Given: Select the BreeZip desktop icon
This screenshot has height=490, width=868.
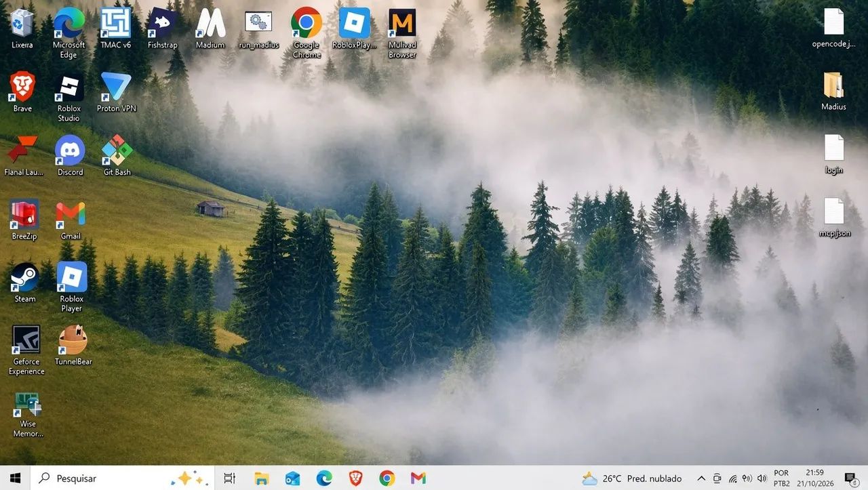Looking at the screenshot, I should click(24, 220).
